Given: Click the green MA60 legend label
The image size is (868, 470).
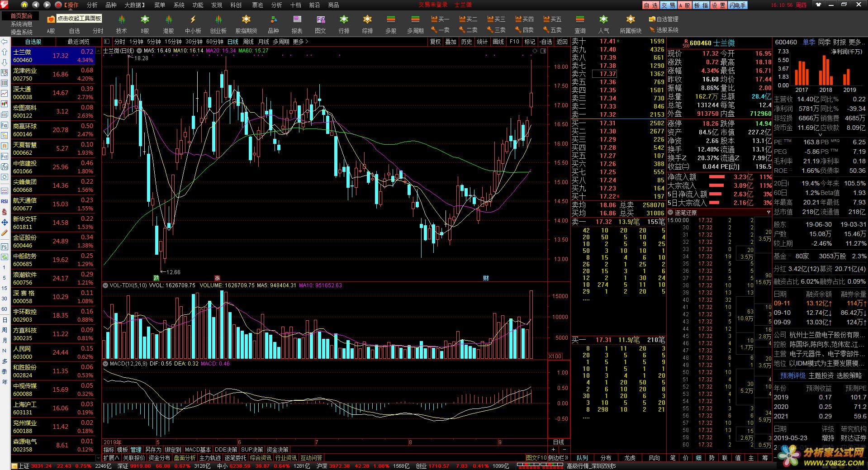Looking at the screenshot, I should point(253,51).
